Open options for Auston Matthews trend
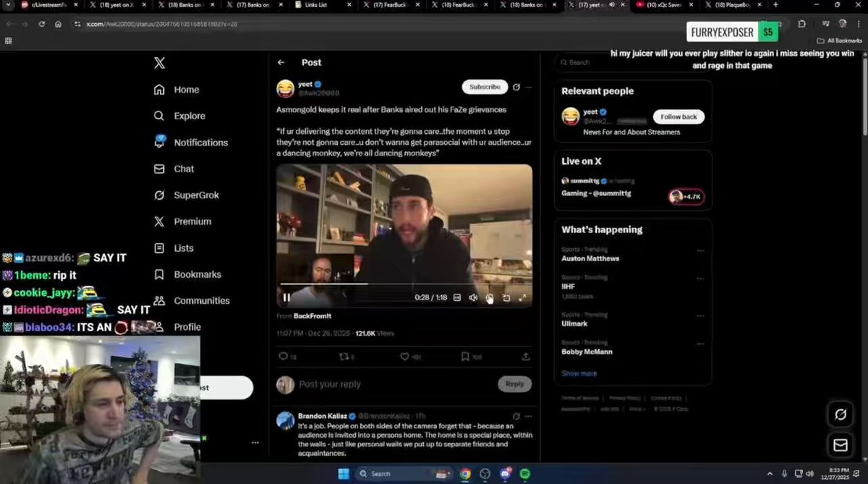The height and width of the screenshot is (484, 868). [700, 251]
